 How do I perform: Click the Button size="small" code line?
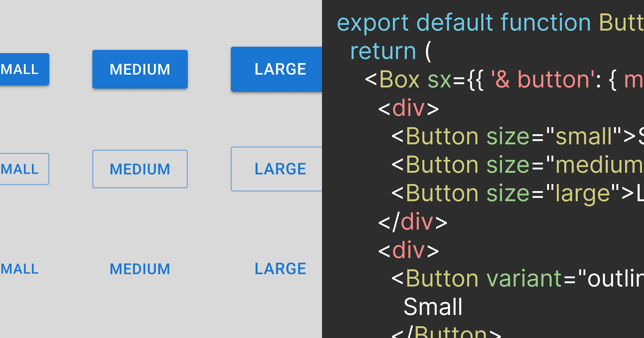[x=515, y=137]
